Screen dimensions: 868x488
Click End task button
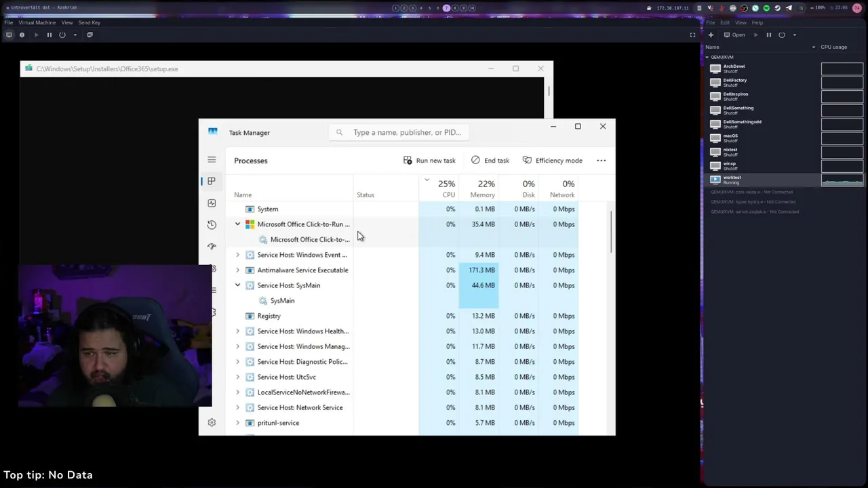click(x=490, y=161)
